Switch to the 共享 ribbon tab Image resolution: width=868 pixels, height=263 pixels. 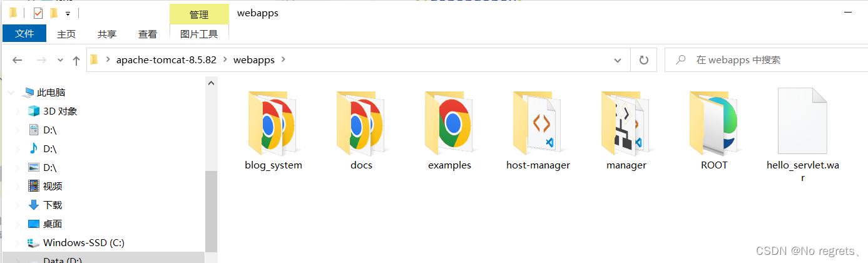[x=107, y=34]
